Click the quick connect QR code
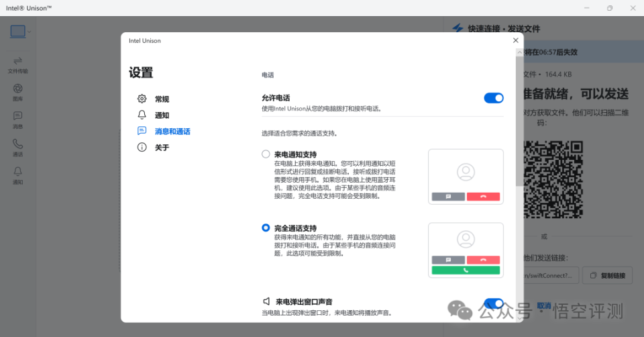This screenshot has width=644, height=337. tap(553, 179)
